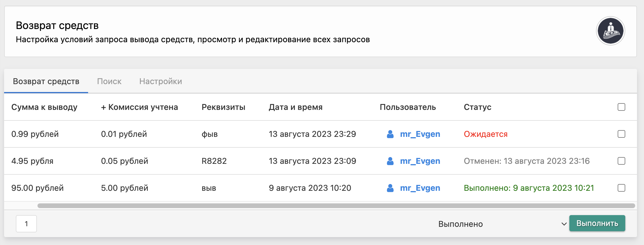Follow mr_Evgen link in the 9 августа row

click(420, 188)
